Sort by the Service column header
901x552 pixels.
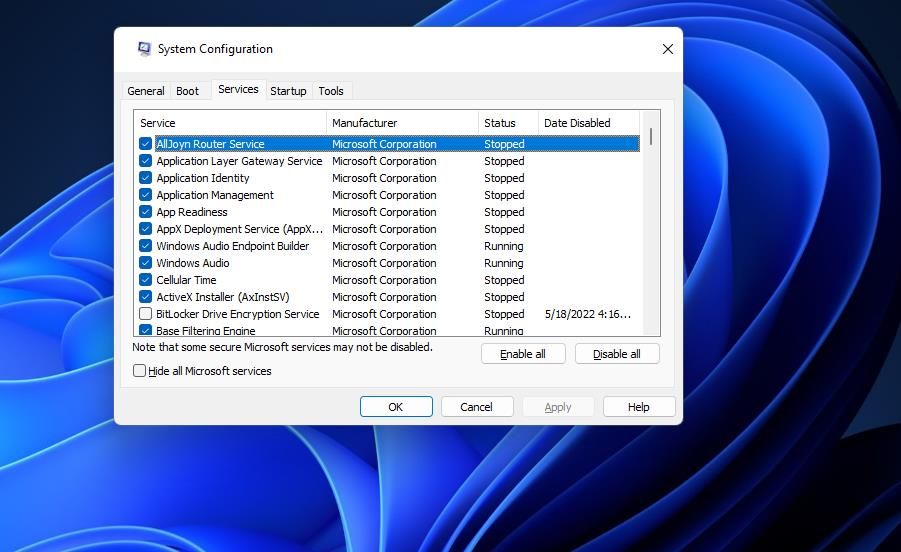(230, 123)
